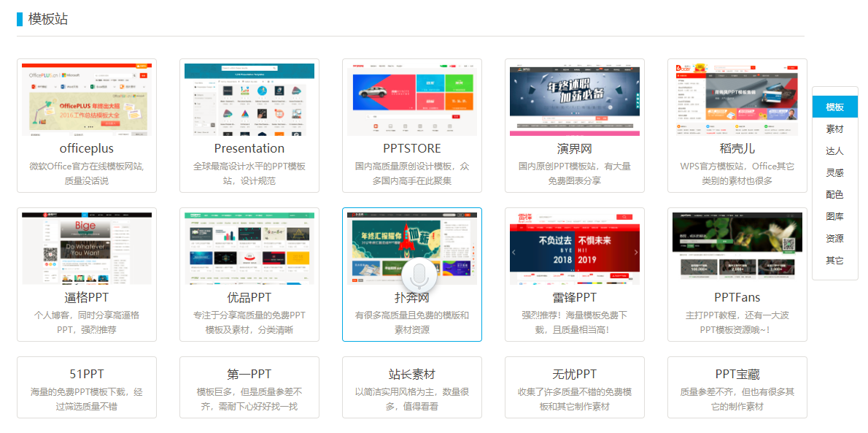Select 模板 in the side navigation
Viewport: 868px width, 433px height.
[x=834, y=107]
